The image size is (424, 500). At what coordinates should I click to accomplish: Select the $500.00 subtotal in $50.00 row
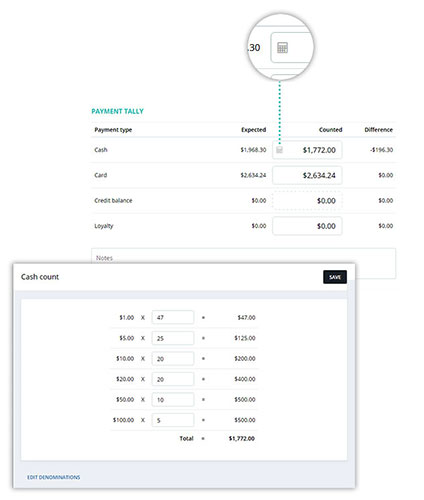tap(245, 399)
